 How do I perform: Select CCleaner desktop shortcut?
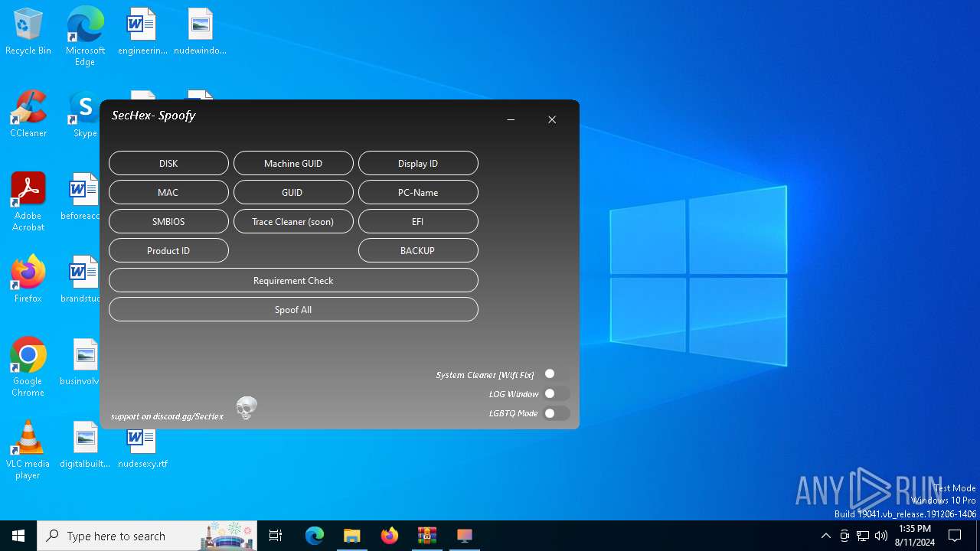point(28,115)
